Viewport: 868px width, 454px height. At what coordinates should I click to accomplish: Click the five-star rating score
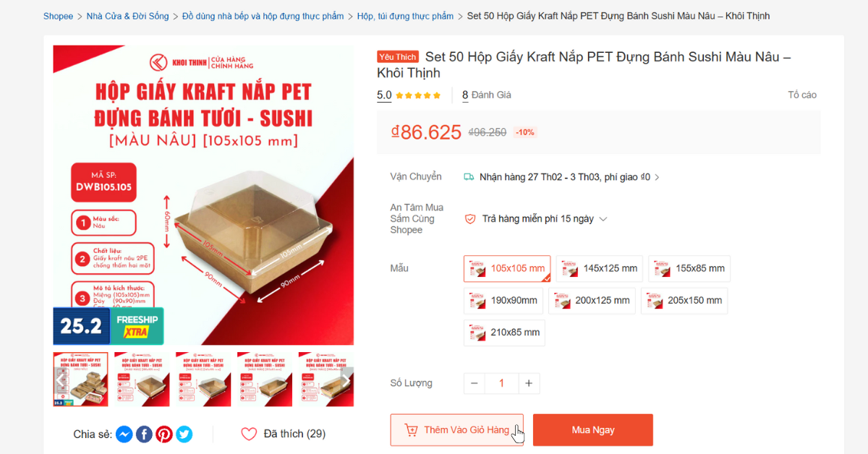pos(384,95)
